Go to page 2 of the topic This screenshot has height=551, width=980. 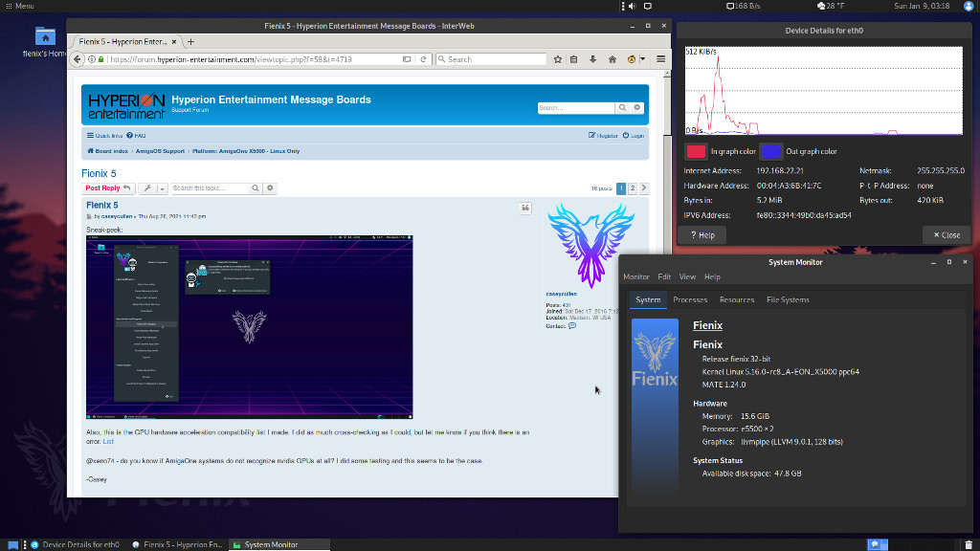pyautogui.click(x=633, y=188)
